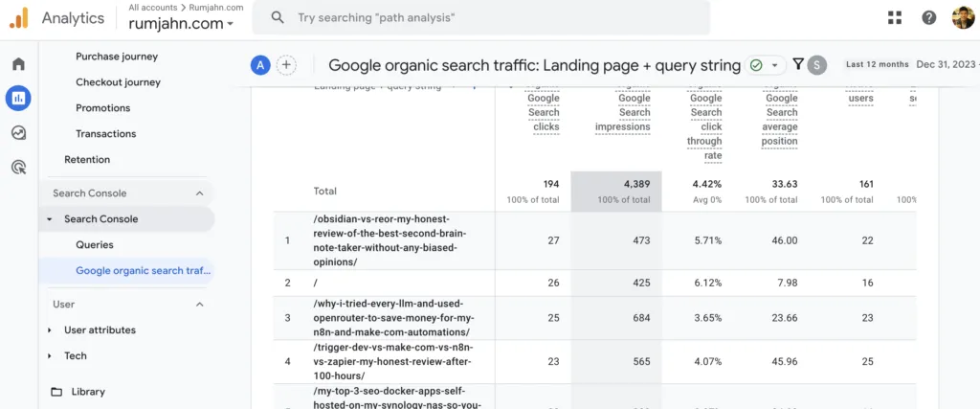980x409 pixels.
Task: Open the Transactions report
Action: (105, 133)
